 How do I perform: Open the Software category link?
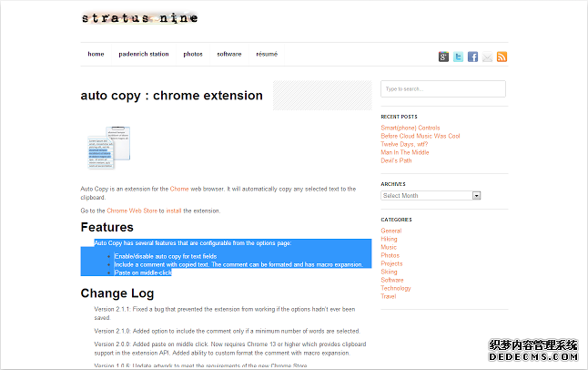392,280
